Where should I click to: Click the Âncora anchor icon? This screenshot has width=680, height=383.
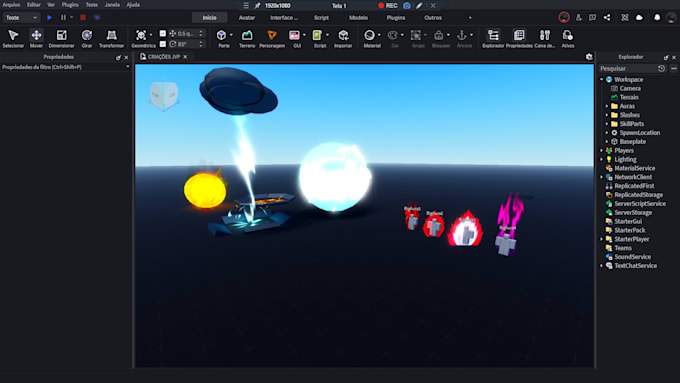tap(462, 35)
